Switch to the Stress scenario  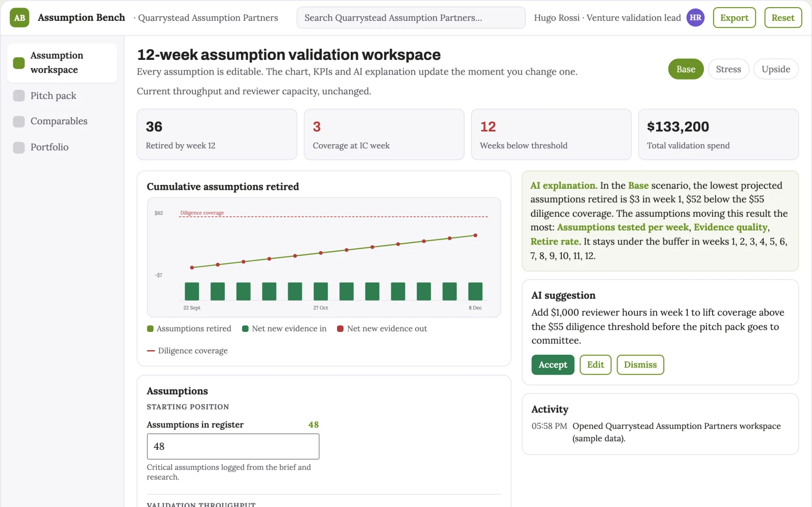(x=728, y=69)
